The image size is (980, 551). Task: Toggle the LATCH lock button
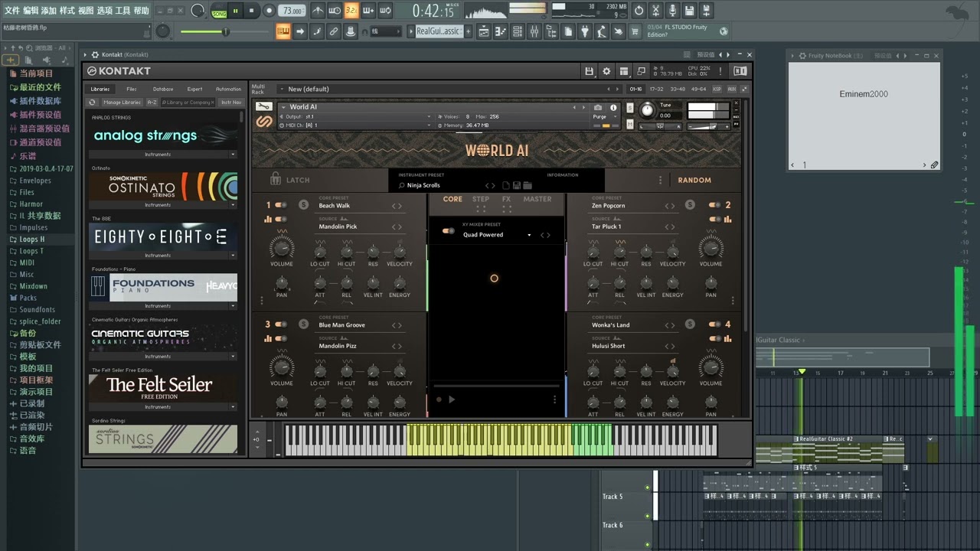tap(291, 180)
